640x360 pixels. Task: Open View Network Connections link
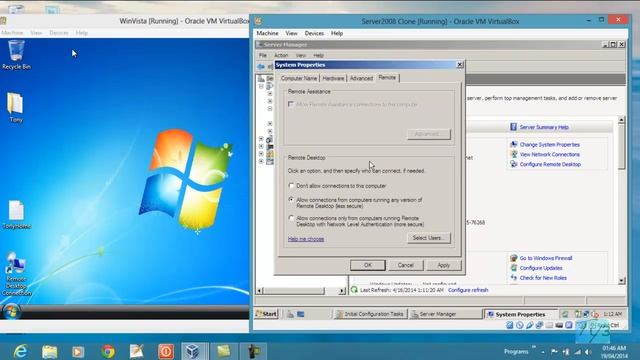(x=549, y=154)
